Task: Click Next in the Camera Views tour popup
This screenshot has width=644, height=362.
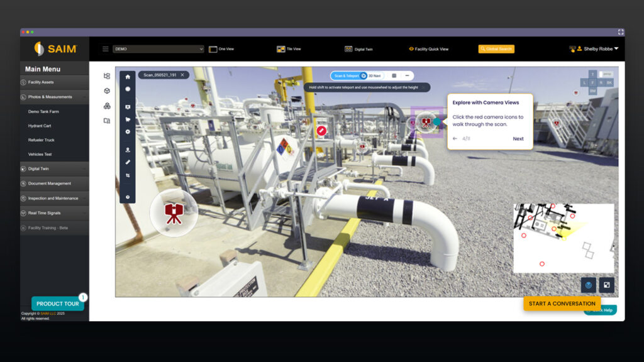Action: click(x=518, y=138)
